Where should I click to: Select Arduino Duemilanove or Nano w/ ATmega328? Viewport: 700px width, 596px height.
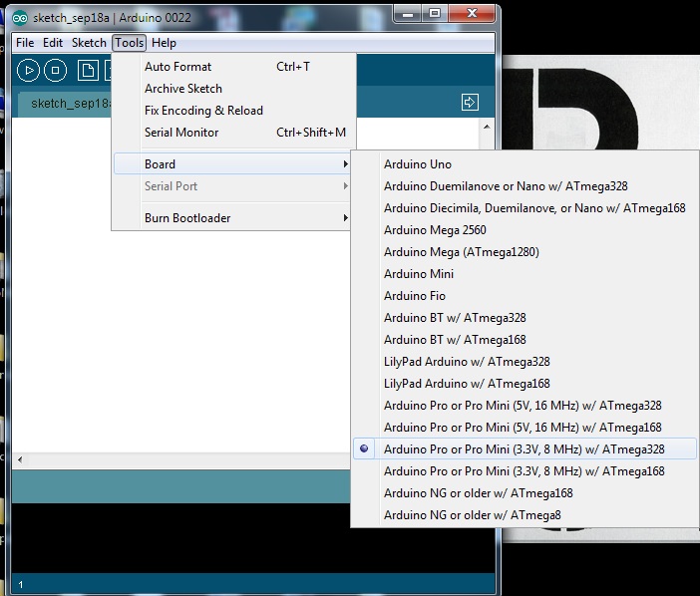point(525,186)
